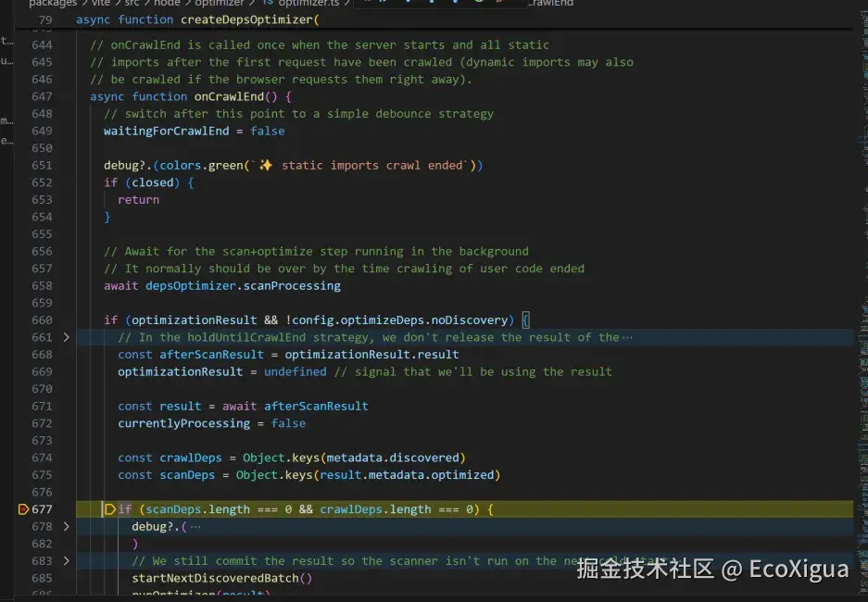This screenshot has height=602, width=868.
Task: Click the 'closed' variable in the if condition
Action: pos(152,182)
